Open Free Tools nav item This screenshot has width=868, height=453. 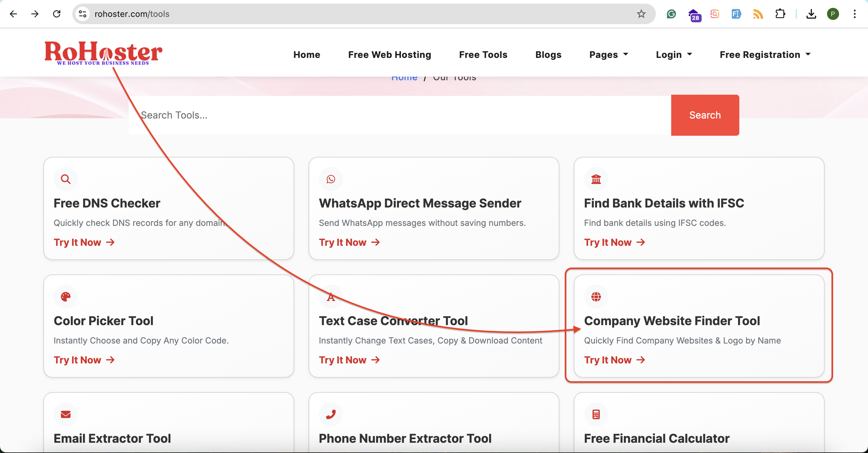483,55
